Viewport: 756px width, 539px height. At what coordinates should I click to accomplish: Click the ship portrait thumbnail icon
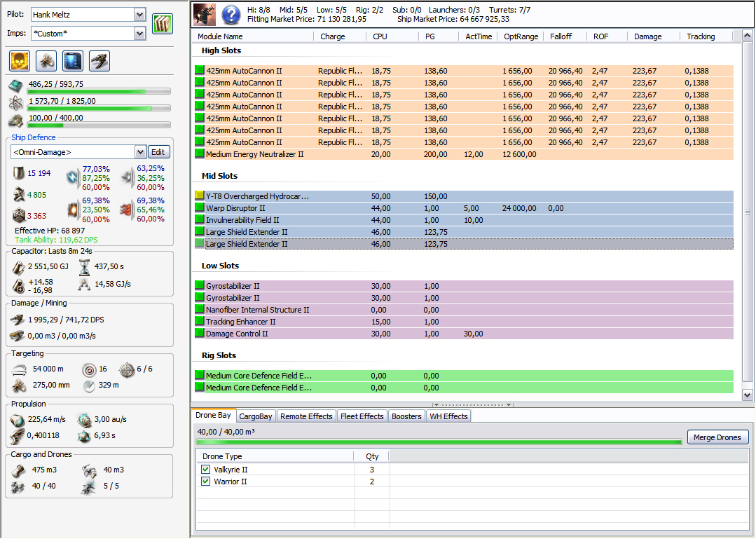(x=205, y=14)
